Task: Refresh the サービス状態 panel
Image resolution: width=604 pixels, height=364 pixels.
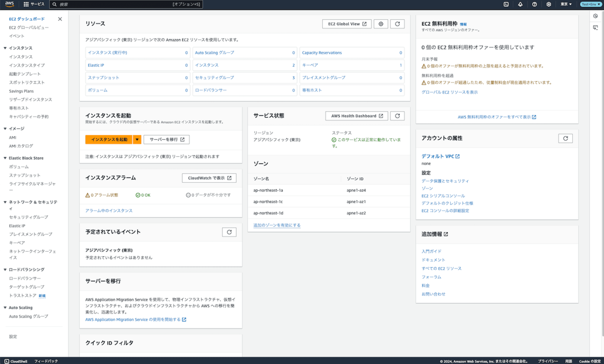Action: click(397, 116)
